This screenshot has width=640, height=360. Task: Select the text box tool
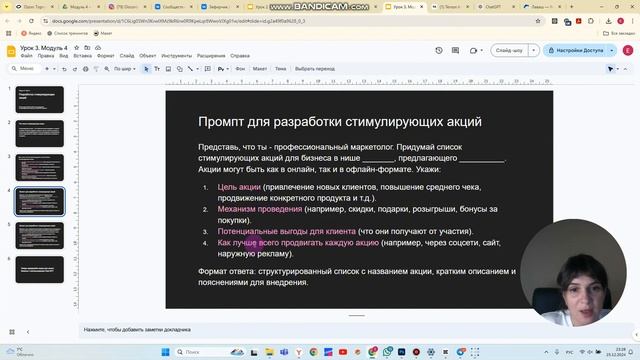(157, 69)
